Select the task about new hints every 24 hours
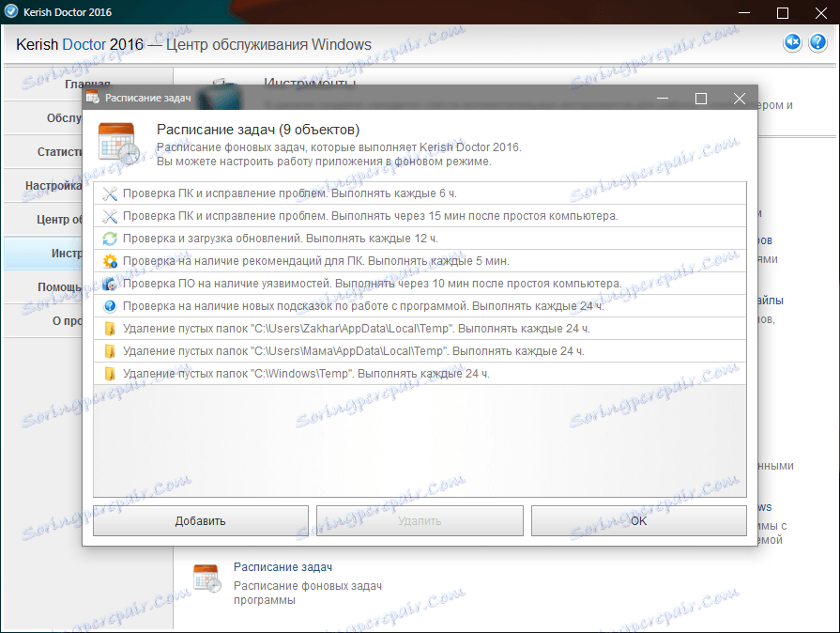This screenshot has width=840, height=633. tap(420, 306)
